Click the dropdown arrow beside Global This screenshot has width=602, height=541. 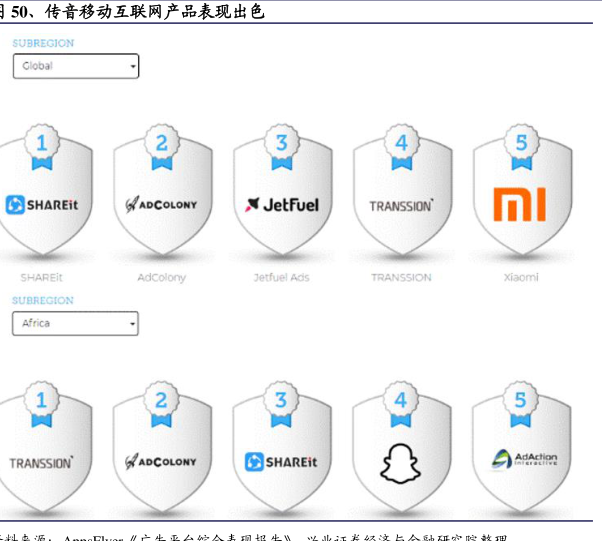pos(132,67)
